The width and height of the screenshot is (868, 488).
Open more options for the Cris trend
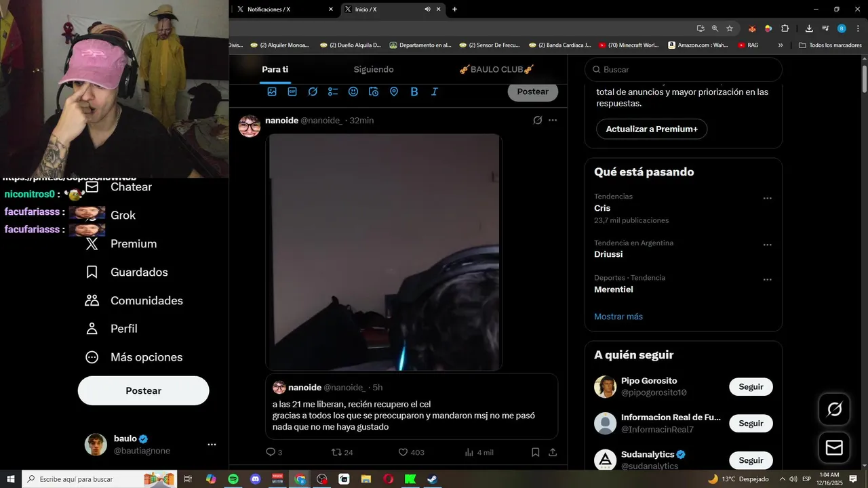768,199
